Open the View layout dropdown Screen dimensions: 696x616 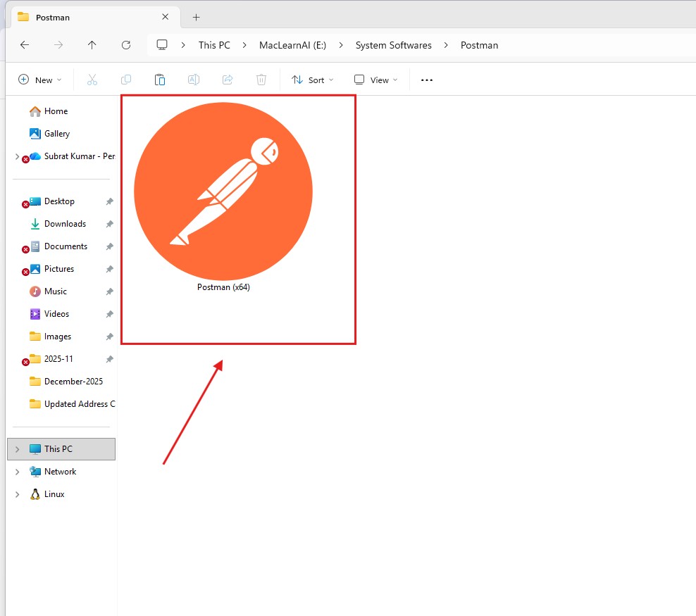376,80
